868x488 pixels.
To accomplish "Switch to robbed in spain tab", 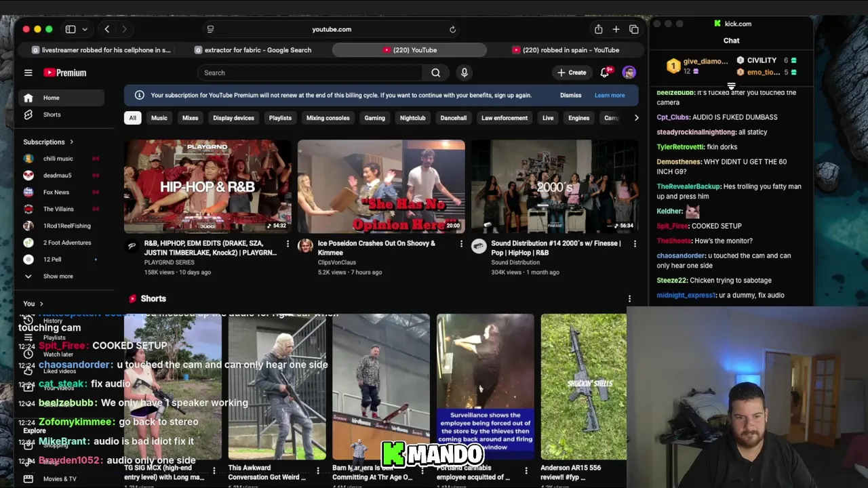I will (x=566, y=50).
